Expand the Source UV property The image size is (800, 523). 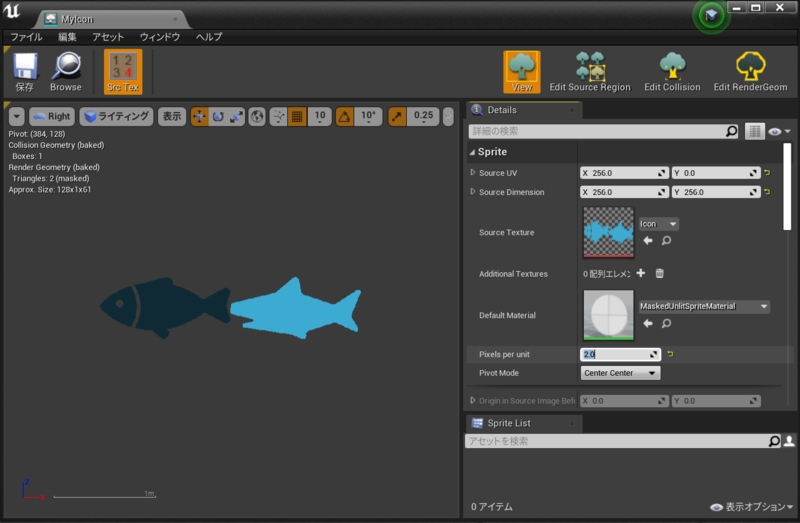point(472,172)
